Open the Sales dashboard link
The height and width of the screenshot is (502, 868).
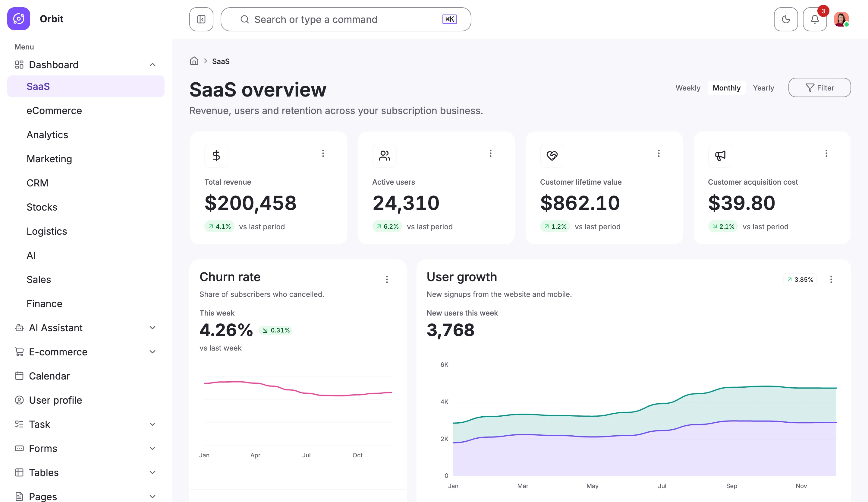click(86, 279)
